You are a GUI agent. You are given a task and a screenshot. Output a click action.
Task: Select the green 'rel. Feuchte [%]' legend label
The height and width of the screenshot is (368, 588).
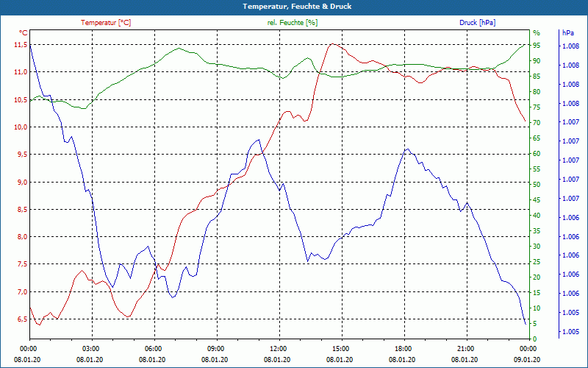(x=293, y=23)
